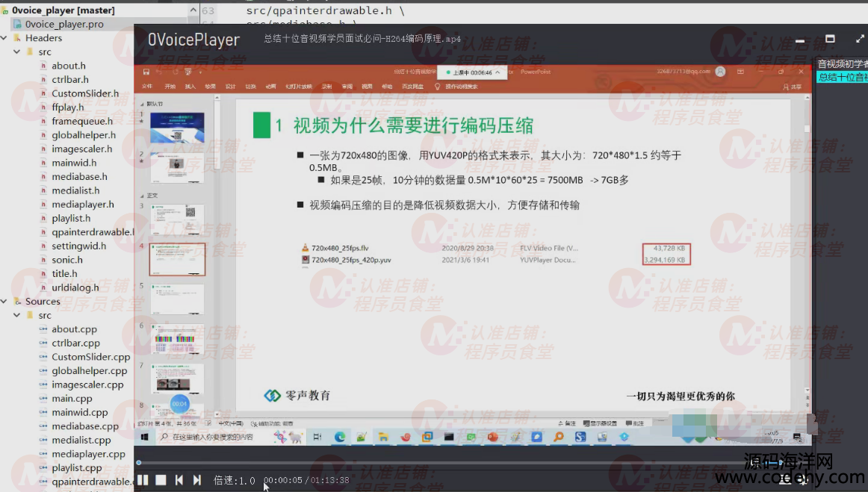Open PowerPoint from the Windows taskbar

click(x=493, y=437)
